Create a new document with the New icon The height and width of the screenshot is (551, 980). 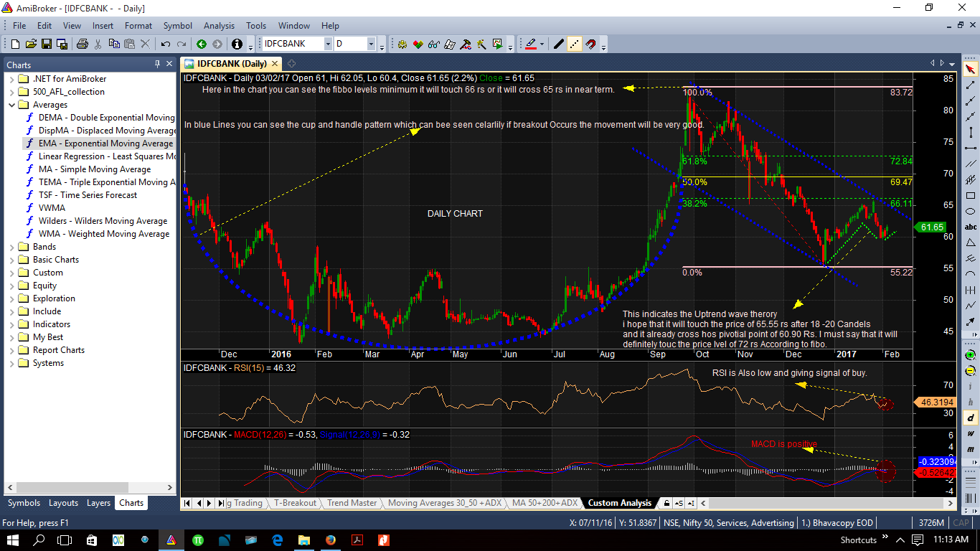[x=14, y=44]
